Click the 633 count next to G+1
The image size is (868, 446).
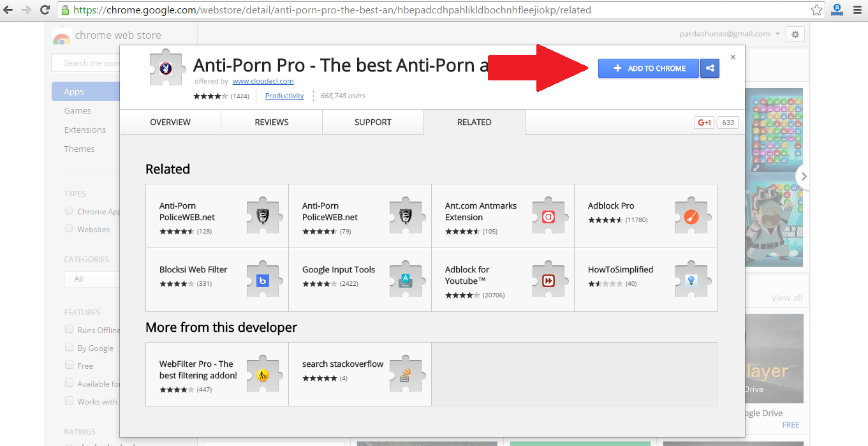(x=728, y=123)
